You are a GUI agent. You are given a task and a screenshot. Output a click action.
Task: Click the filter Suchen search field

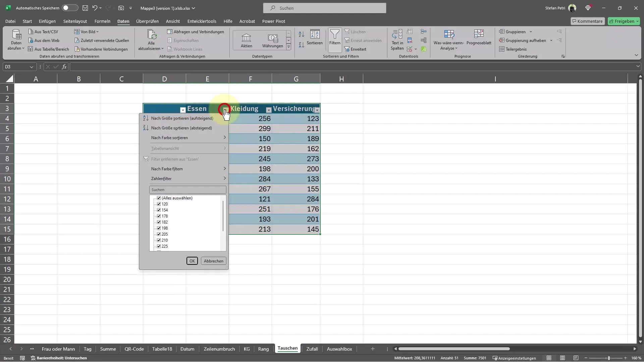click(x=188, y=190)
